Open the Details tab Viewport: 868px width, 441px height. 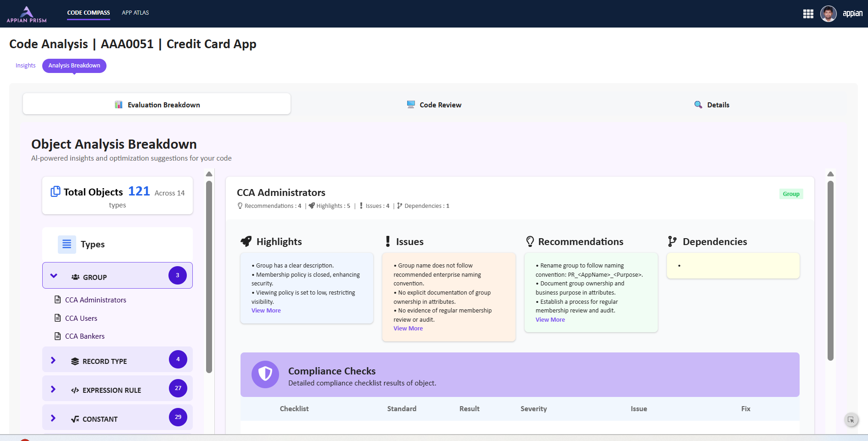tap(711, 105)
